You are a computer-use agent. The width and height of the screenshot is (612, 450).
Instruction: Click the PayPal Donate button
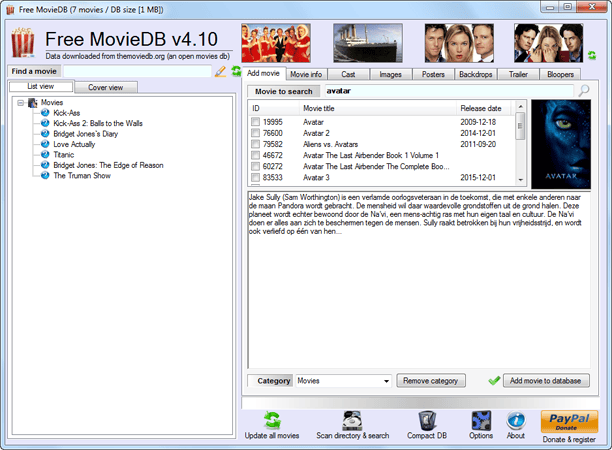point(569,422)
